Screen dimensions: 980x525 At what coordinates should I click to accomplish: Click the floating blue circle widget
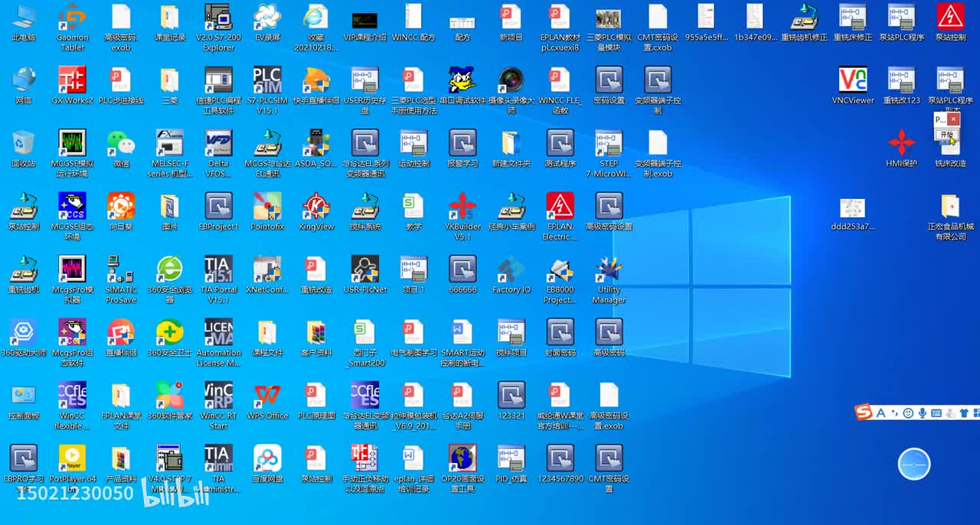tap(913, 465)
